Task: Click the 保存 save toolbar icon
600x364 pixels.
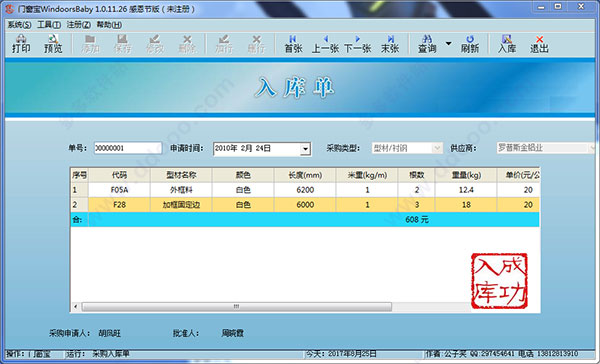Action: (x=122, y=44)
